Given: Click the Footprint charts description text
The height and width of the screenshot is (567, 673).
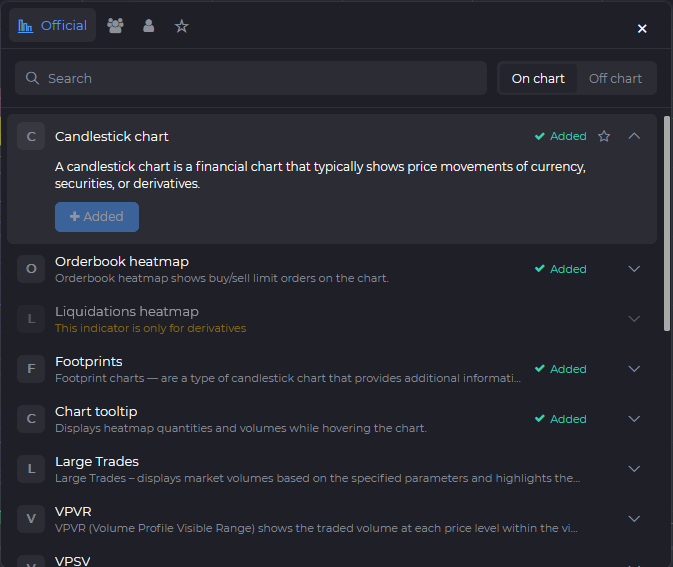Looking at the screenshot, I should pos(288,378).
